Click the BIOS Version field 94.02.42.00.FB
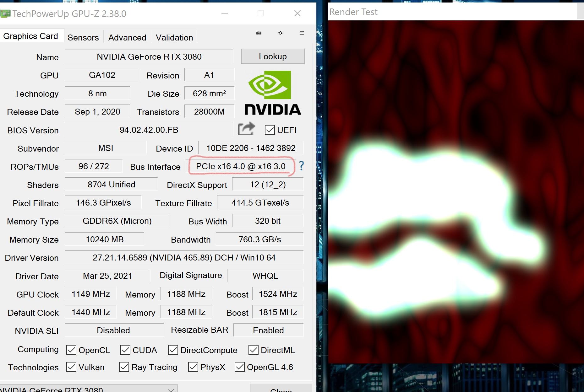 [x=149, y=130]
